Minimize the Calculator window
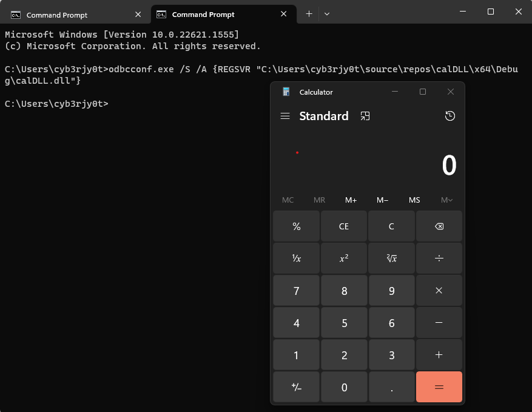 395,92
